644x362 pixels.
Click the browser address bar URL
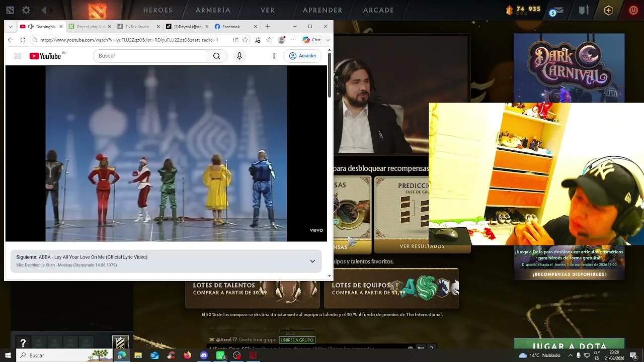tap(129, 40)
